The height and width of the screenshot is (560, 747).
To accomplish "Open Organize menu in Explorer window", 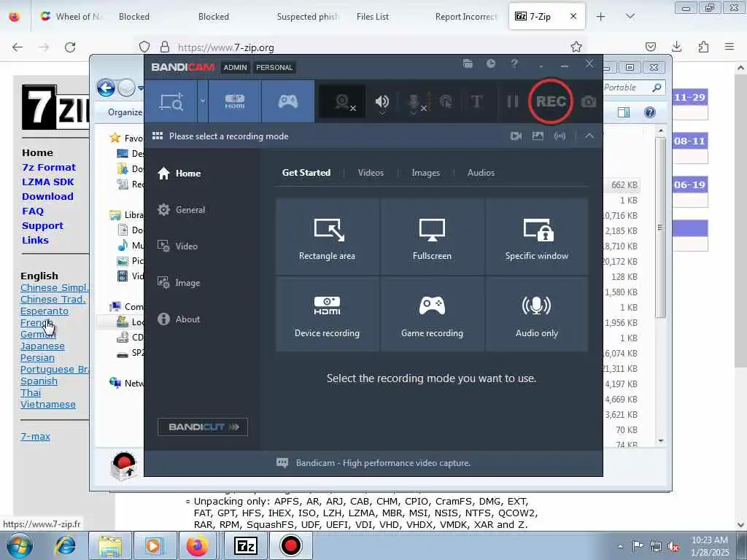I will (x=125, y=112).
